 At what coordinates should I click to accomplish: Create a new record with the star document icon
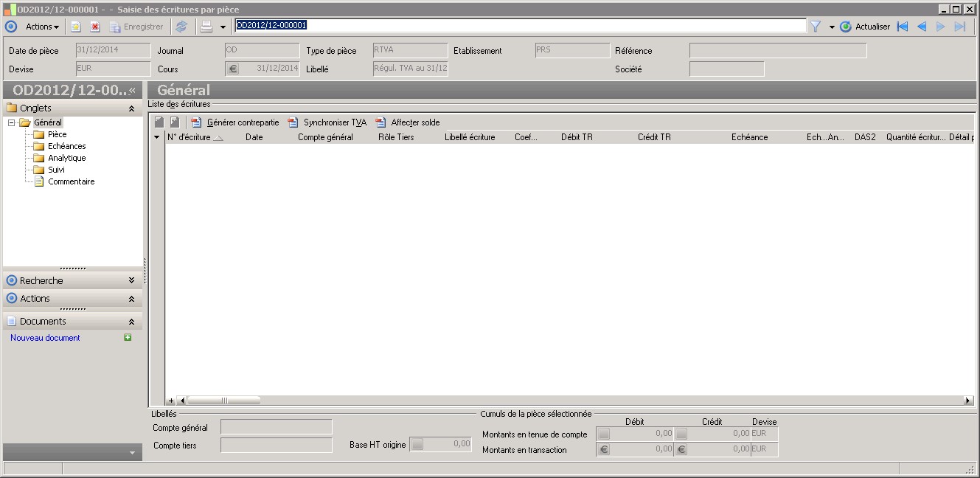[76, 27]
